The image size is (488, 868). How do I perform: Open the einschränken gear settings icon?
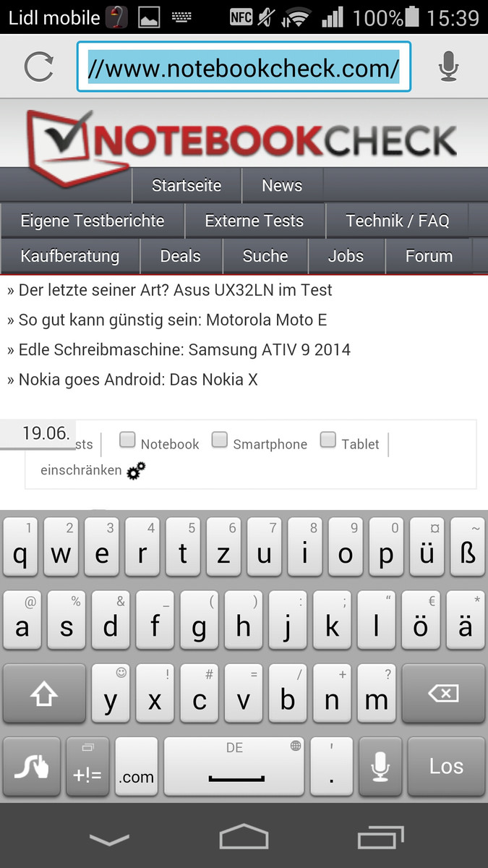136,471
